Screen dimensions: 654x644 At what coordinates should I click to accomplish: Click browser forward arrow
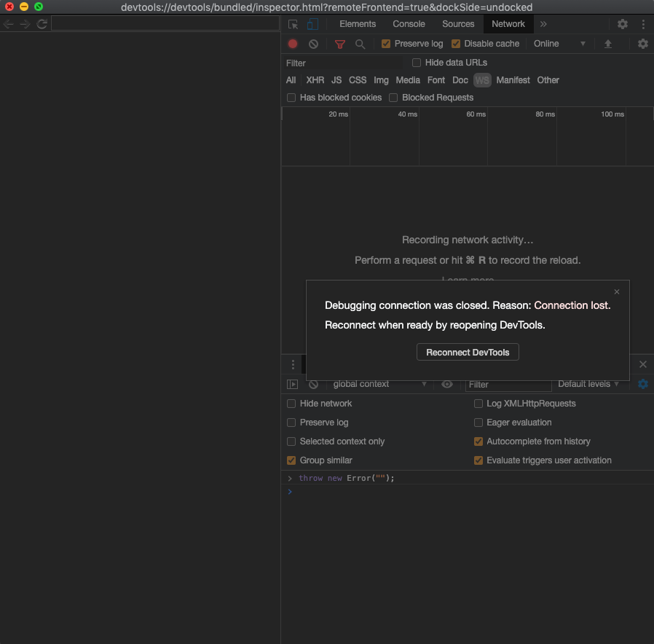click(25, 24)
